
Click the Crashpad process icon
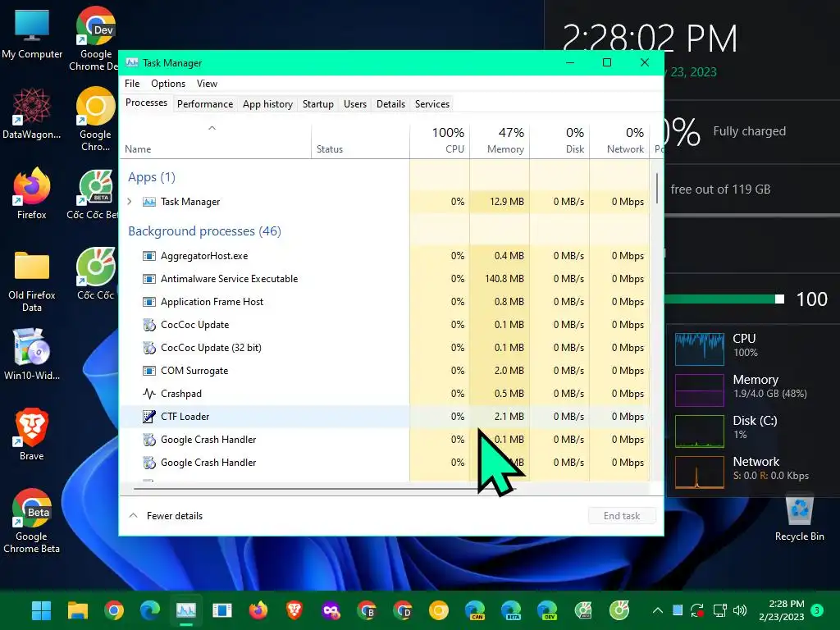point(149,394)
